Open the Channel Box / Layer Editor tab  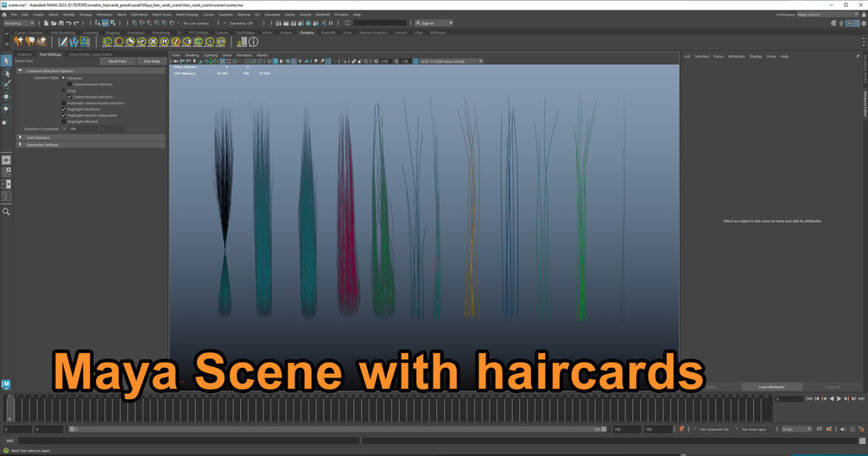[x=91, y=54]
